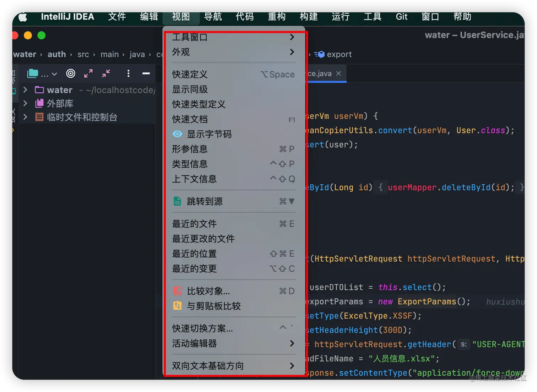Select the 临时文件和控制台 icon
Image resolution: width=537 pixels, height=392 pixels.
[x=39, y=117]
